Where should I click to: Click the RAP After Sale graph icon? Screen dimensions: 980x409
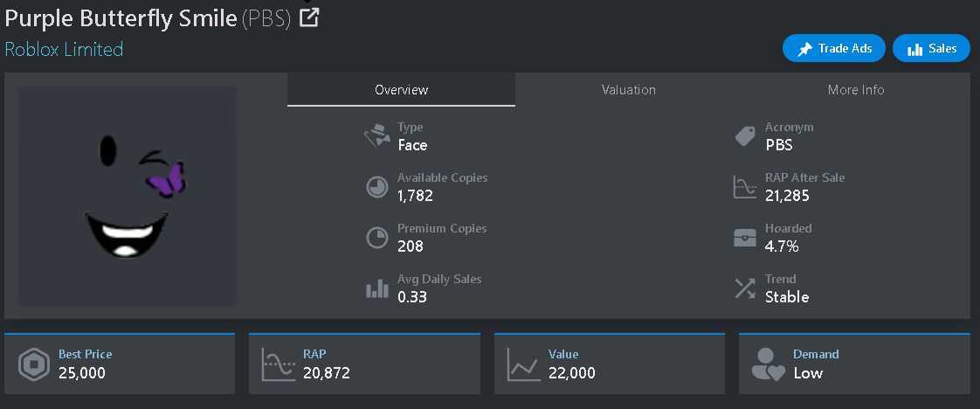745,187
